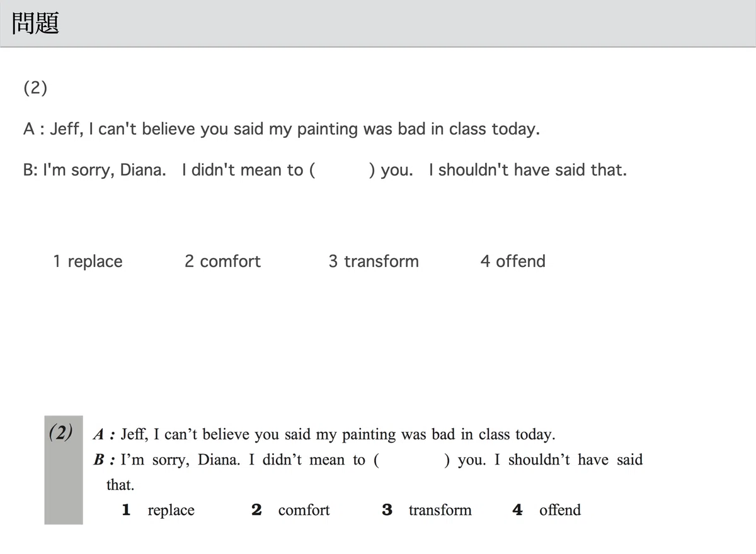This screenshot has height=554, width=756.
Task: Click the italic 'A :' speaker label
Action: pos(104,434)
